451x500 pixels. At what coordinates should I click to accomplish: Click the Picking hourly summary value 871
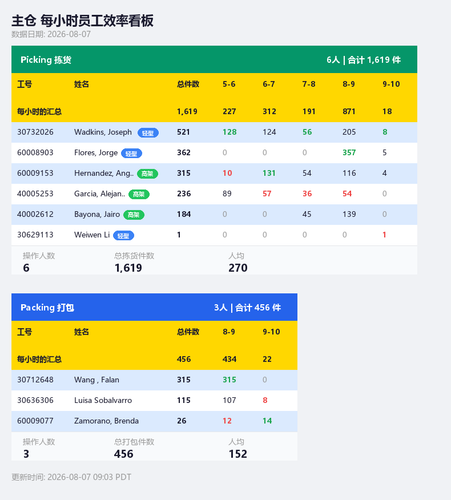click(x=349, y=111)
